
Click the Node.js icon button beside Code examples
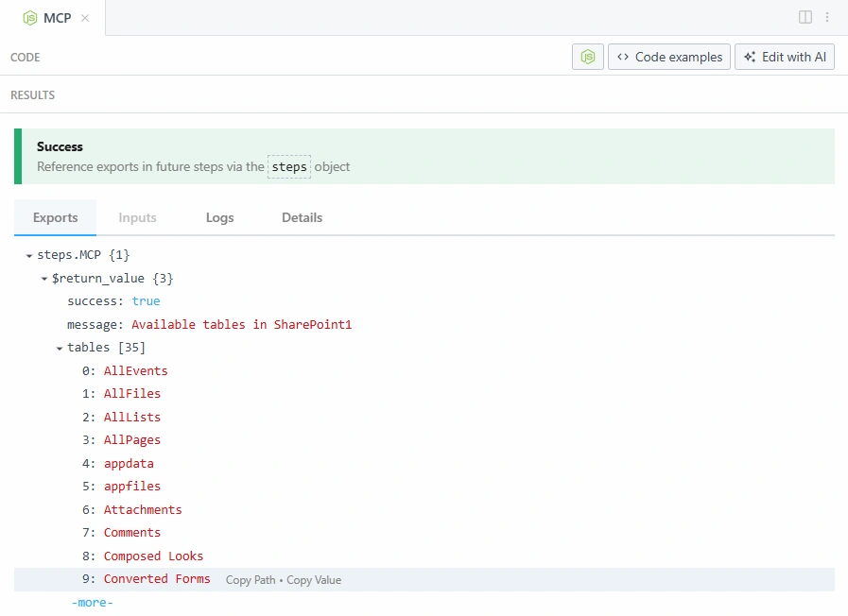pyautogui.click(x=587, y=57)
